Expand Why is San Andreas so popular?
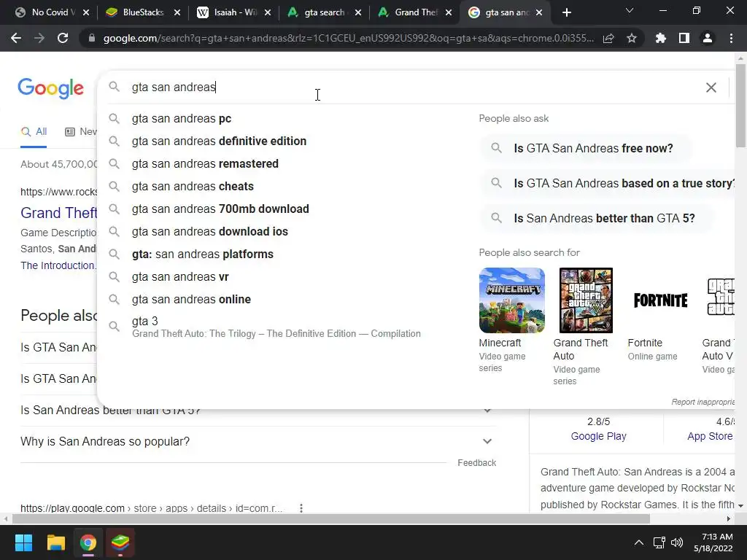Viewport: 747px width, 560px height. tap(258, 441)
